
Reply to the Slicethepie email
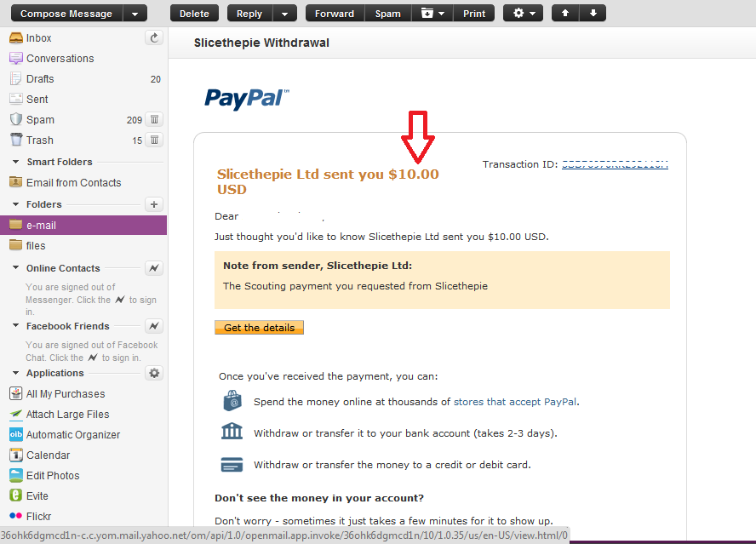click(249, 14)
